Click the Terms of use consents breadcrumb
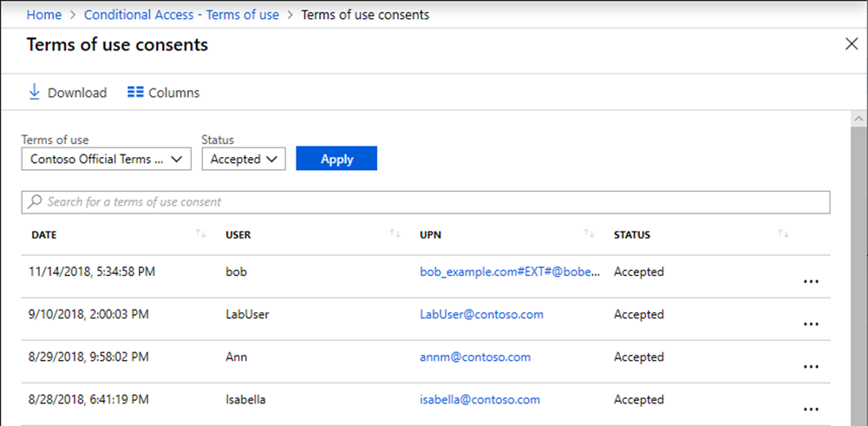 [365, 15]
